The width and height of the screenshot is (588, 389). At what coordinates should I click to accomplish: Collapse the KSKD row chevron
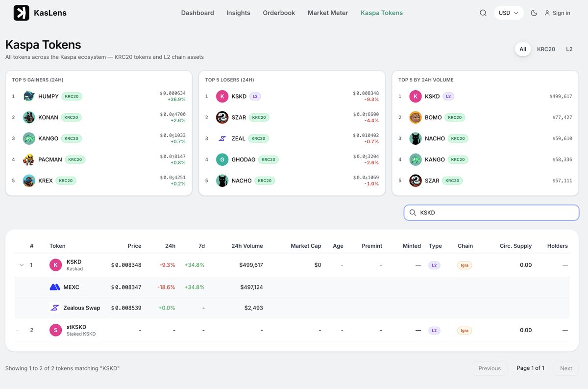21,265
